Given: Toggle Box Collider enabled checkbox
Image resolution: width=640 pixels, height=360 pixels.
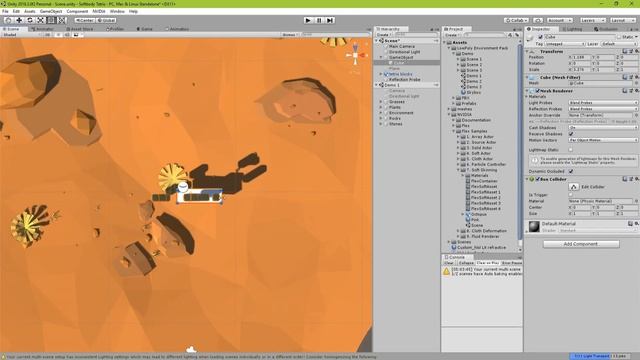Looking at the screenshot, I should click(x=538, y=179).
